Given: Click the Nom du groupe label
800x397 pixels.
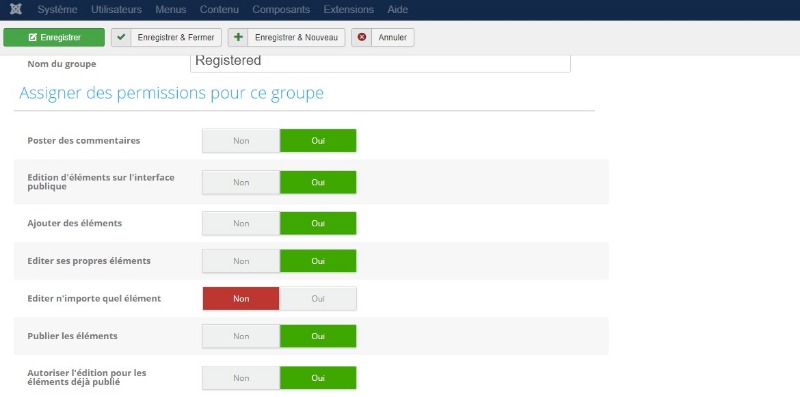Looking at the screenshot, I should (62, 64).
